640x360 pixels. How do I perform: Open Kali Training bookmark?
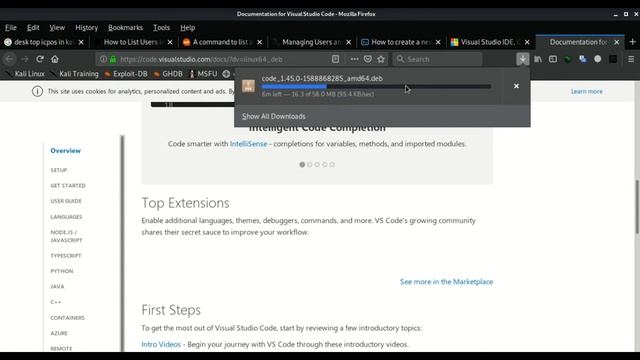pos(75,74)
